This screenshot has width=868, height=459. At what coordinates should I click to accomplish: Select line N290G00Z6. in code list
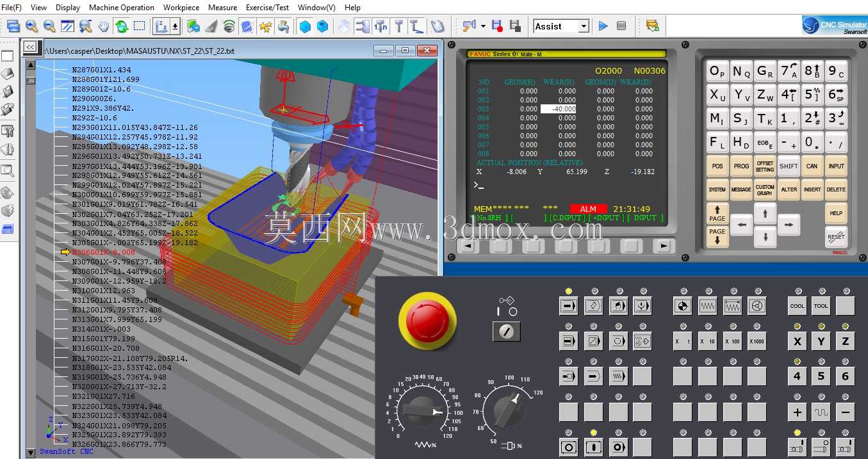tap(94, 99)
